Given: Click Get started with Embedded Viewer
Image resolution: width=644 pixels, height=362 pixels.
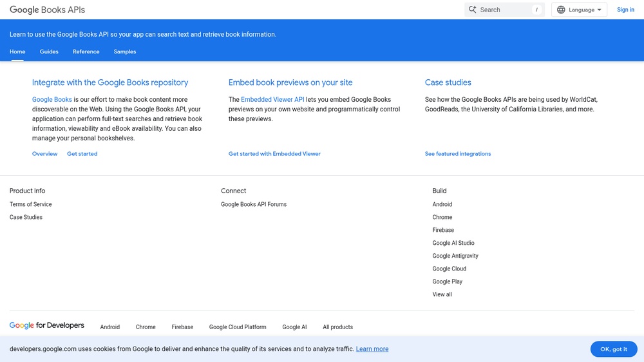Looking at the screenshot, I should (274, 154).
